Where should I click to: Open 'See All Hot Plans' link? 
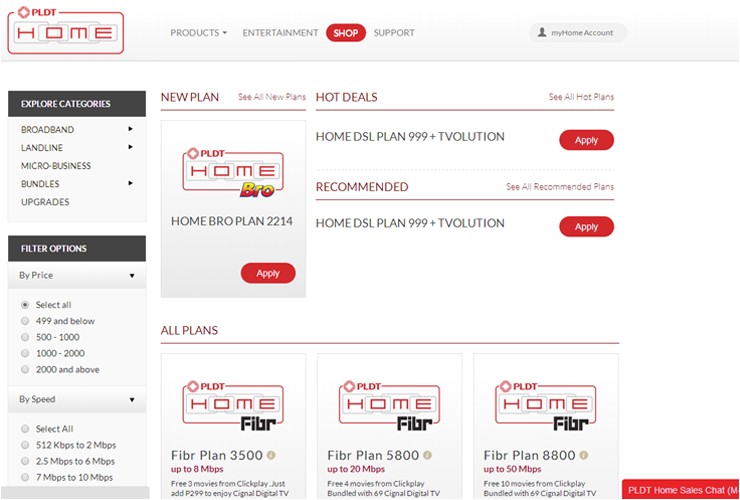[581, 97]
